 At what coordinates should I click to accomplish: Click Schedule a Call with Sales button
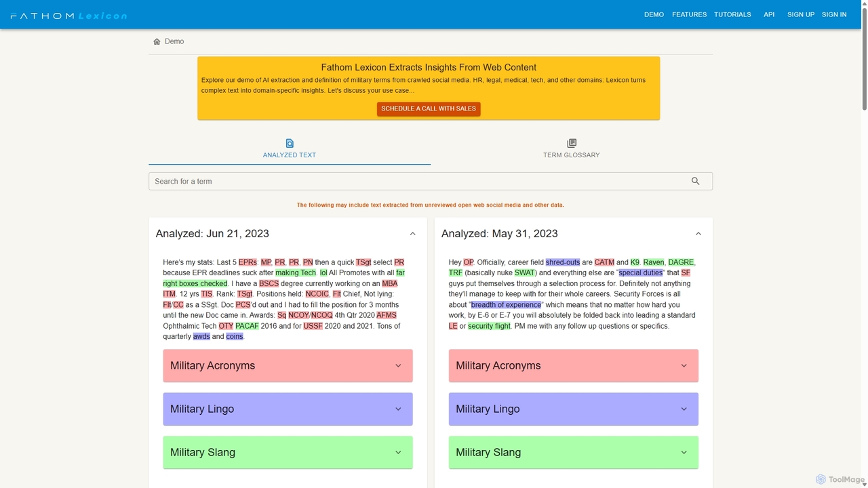(x=429, y=108)
